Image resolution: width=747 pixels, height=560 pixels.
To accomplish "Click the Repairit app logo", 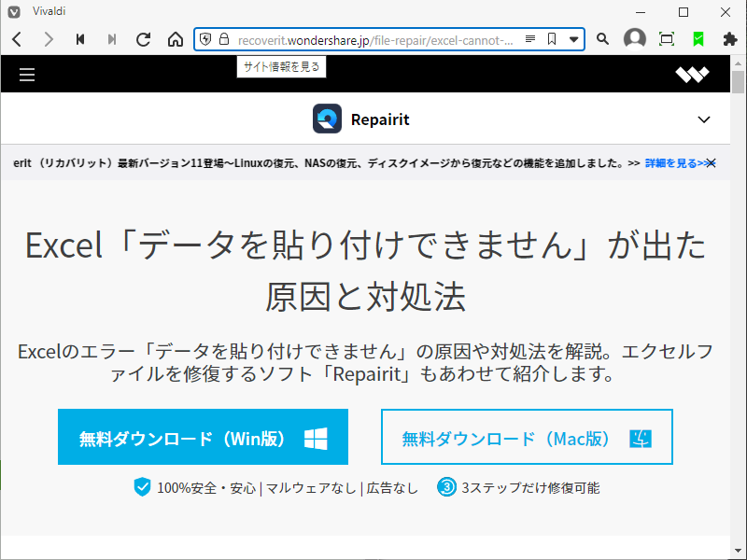I will click(x=328, y=119).
